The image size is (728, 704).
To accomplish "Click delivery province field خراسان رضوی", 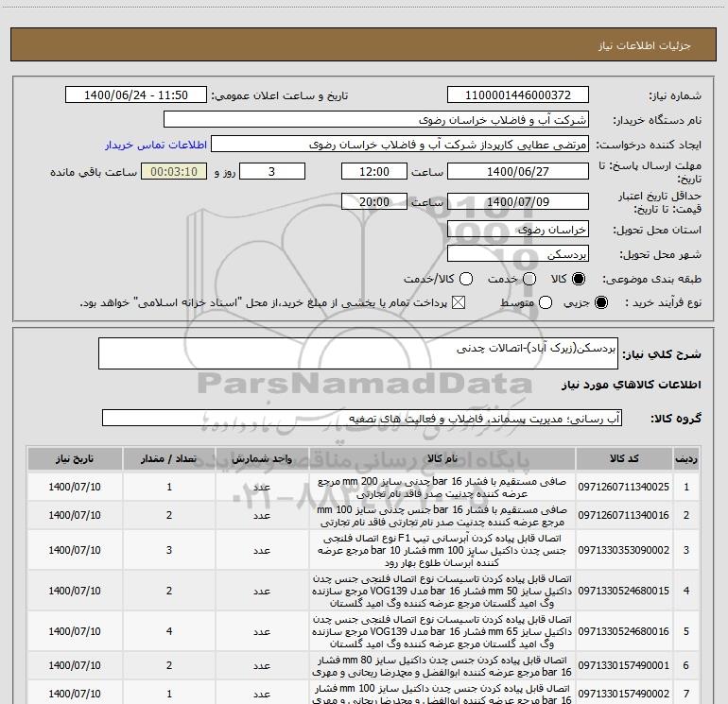I will tap(518, 230).
